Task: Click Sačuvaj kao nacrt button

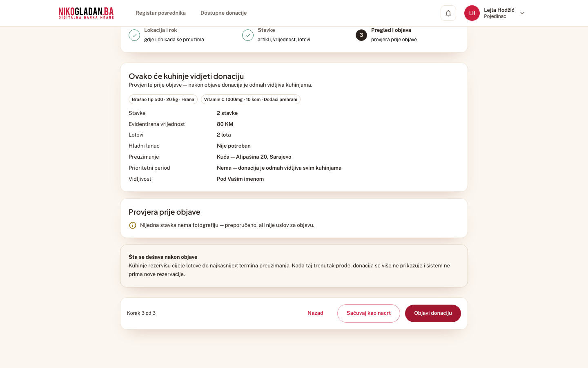Action: pyautogui.click(x=369, y=313)
